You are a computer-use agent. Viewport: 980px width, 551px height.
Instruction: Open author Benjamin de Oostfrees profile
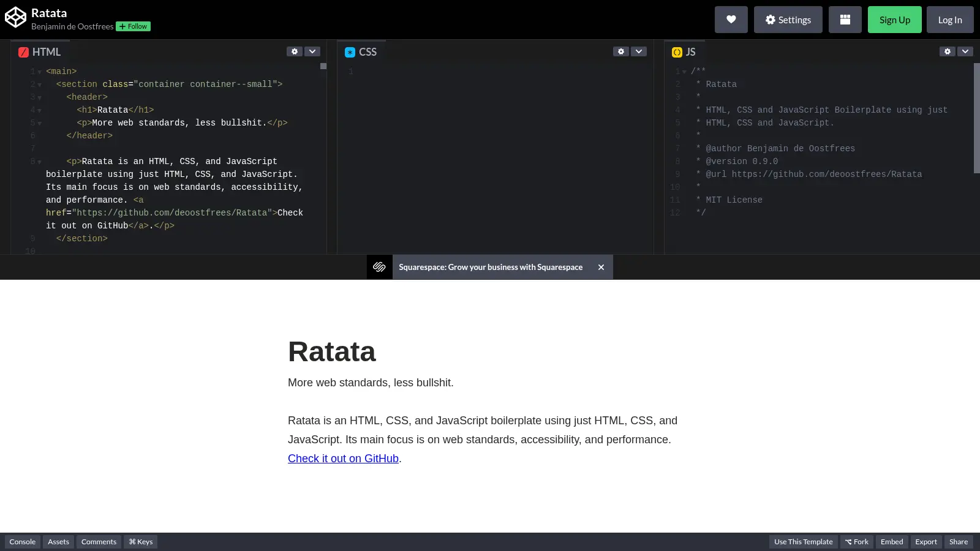72,26
